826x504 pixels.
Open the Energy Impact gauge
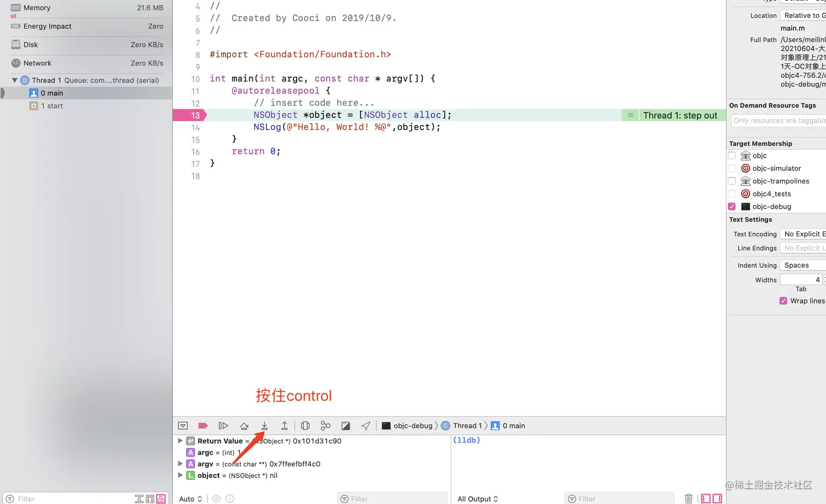point(86,26)
